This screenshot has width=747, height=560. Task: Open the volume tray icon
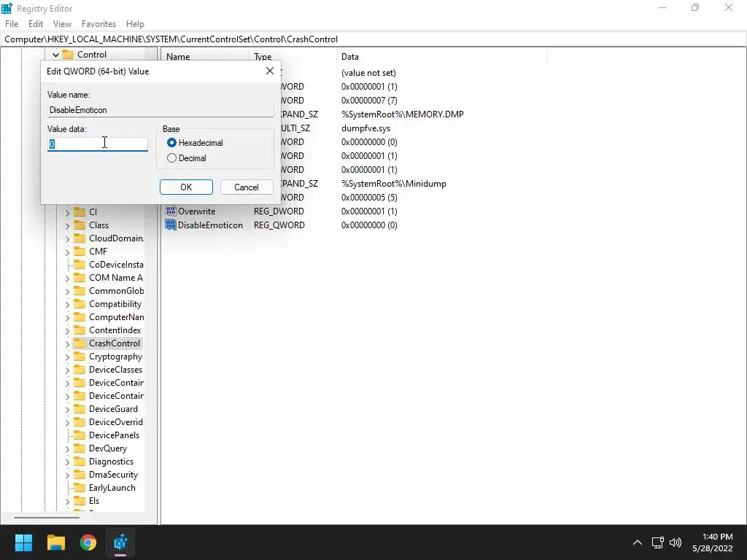[676, 542]
